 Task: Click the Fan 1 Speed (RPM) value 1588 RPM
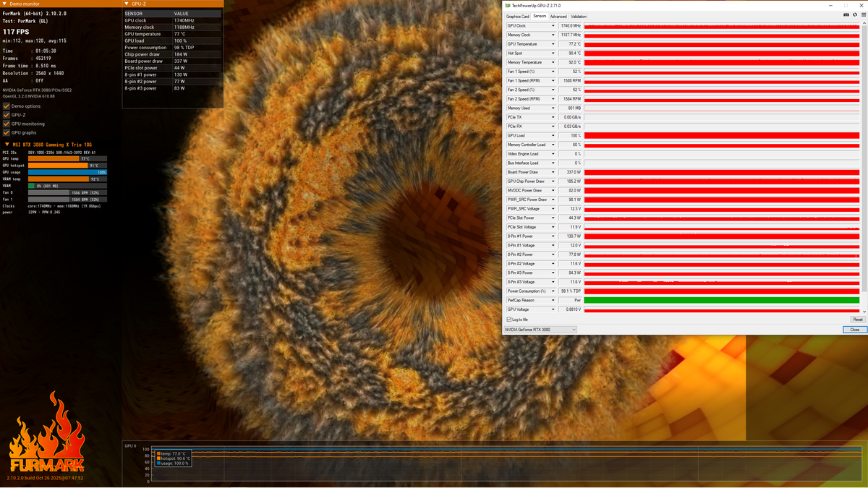(570, 81)
